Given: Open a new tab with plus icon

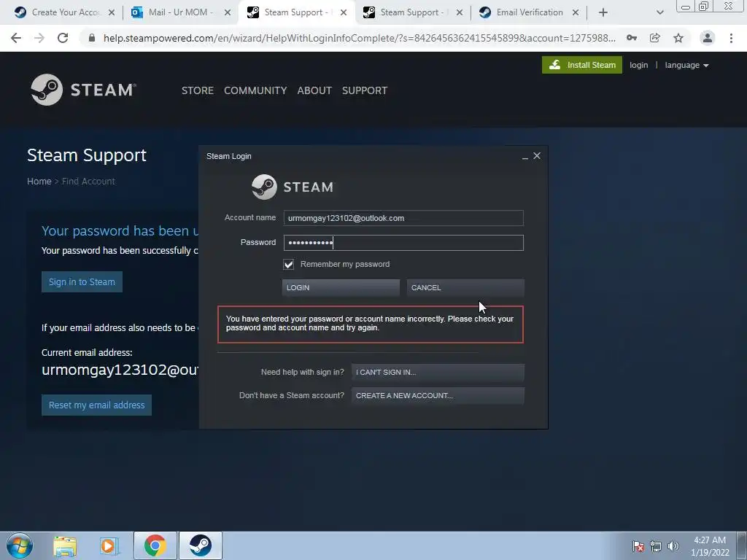Looking at the screenshot, I should coord(603,12).
